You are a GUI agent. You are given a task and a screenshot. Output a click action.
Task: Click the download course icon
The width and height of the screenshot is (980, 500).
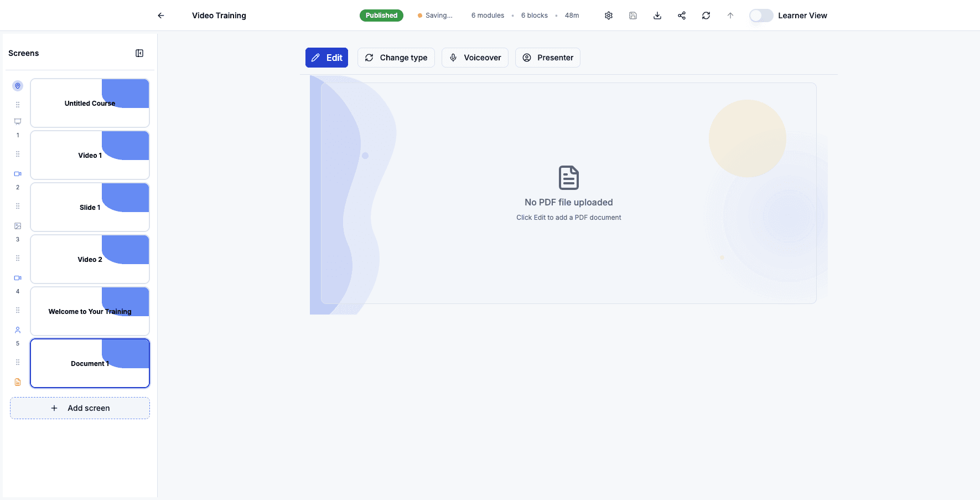pos(657,16)
